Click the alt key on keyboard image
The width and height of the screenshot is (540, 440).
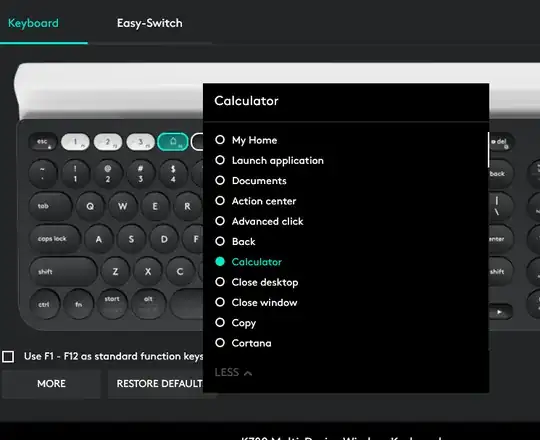[148, 304]
